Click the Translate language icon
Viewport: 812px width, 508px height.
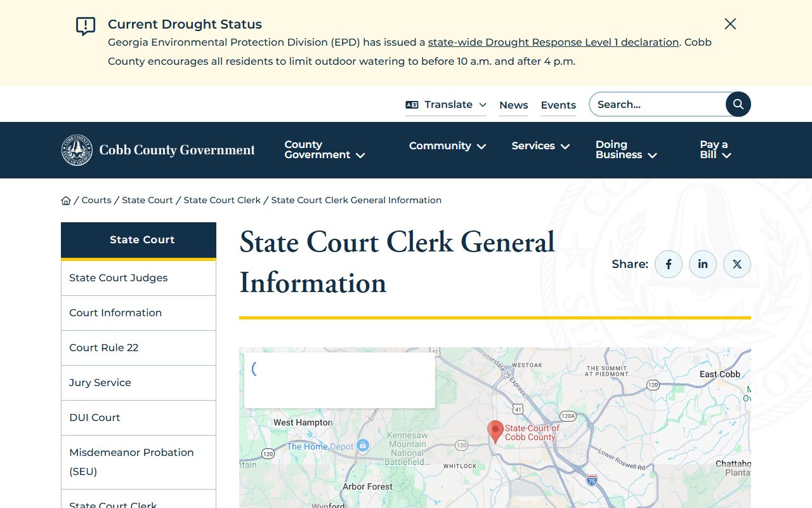(412, 105)
